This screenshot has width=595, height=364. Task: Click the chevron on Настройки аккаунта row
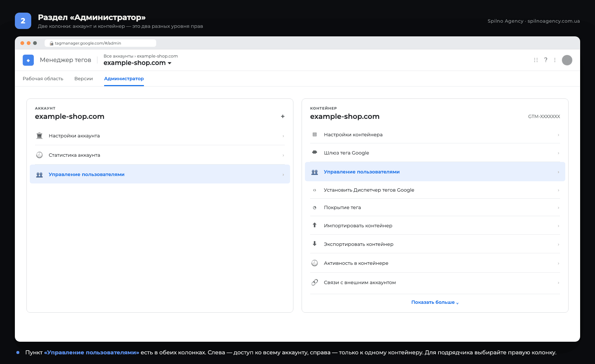pyautogui.click(x=283, y=136)
